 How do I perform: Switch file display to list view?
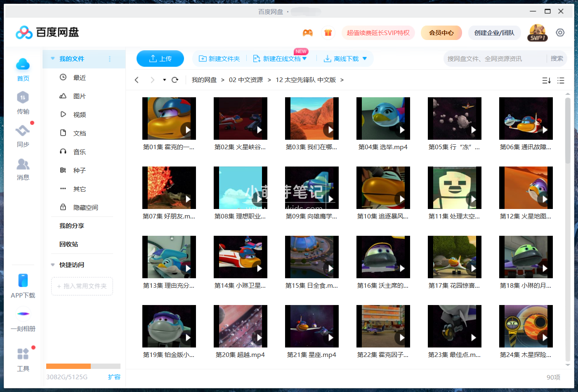pyautogui.click(x=561, y=80)
